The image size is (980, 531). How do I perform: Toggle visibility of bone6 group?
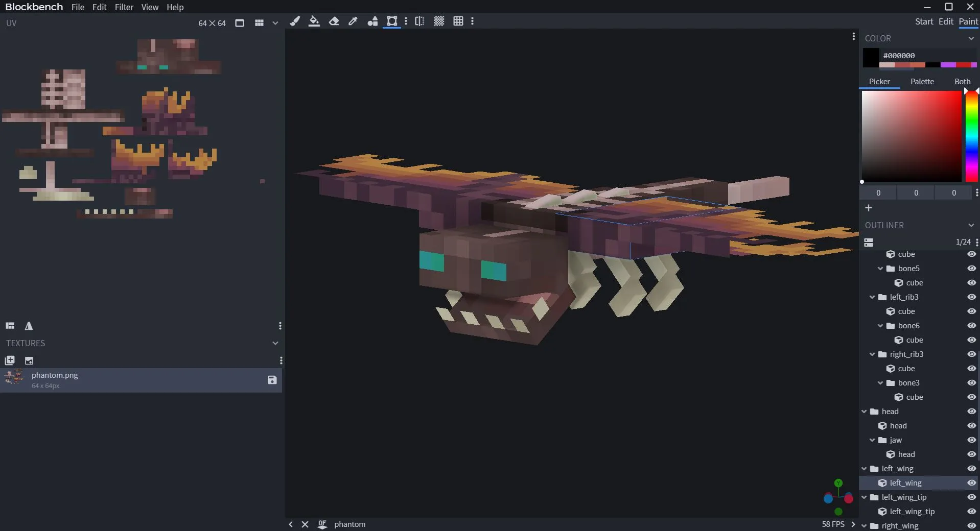click(971, 326)
